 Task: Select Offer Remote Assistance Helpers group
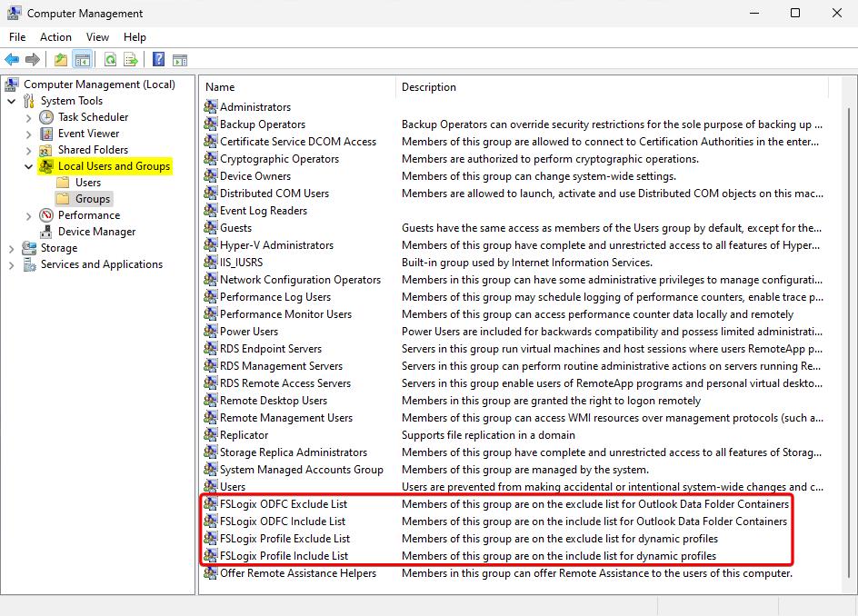click(298, 572)
